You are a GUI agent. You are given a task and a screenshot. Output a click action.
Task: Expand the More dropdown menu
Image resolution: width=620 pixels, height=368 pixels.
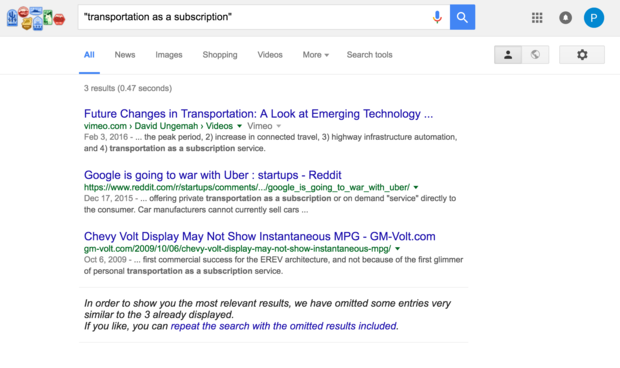click(316, 55)
